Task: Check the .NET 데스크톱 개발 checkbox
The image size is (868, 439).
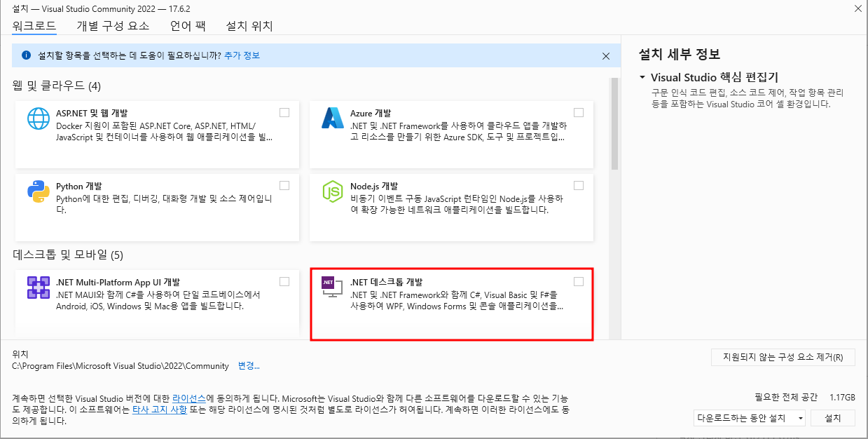Action: click(x=579, y=281)
